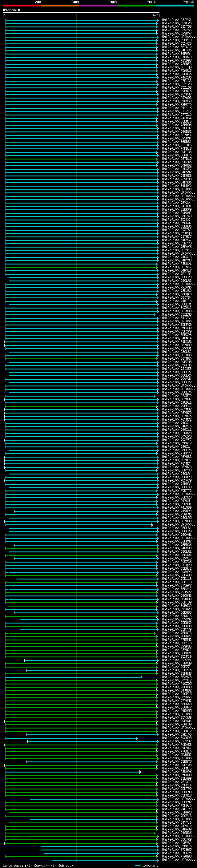Select label UniRef100_Q5D1L8
The width and height of the screenshot is (197, 868).
177,579
